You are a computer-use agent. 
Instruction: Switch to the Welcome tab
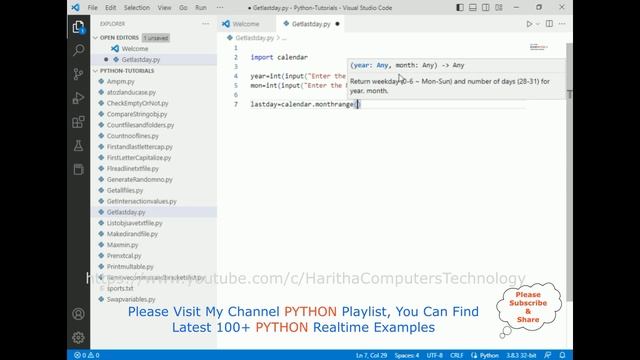246,24
